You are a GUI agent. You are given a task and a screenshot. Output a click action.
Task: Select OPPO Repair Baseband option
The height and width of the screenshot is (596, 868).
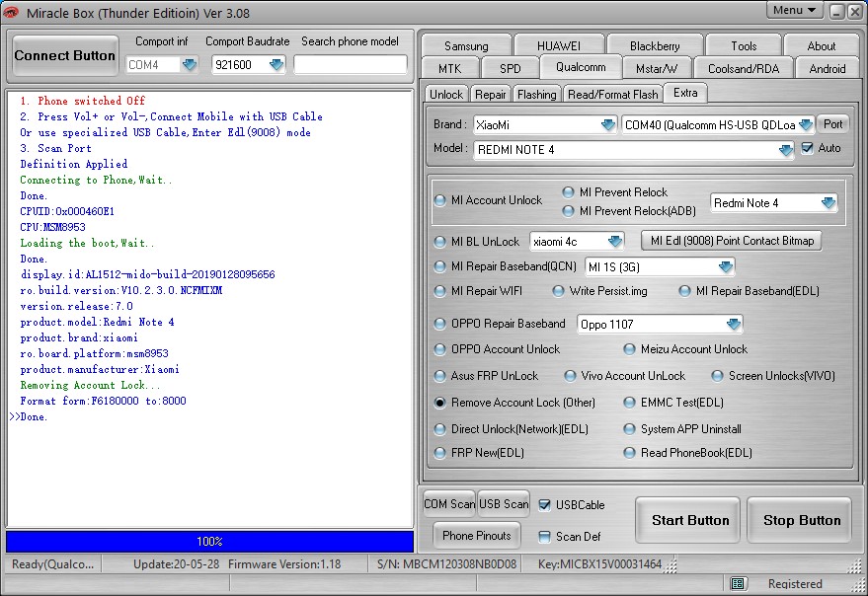(440, 324)
